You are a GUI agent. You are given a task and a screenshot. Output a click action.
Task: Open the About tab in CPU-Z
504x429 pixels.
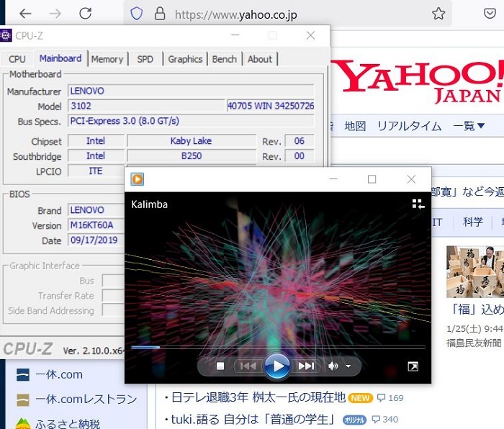click(x=260, y=59)
